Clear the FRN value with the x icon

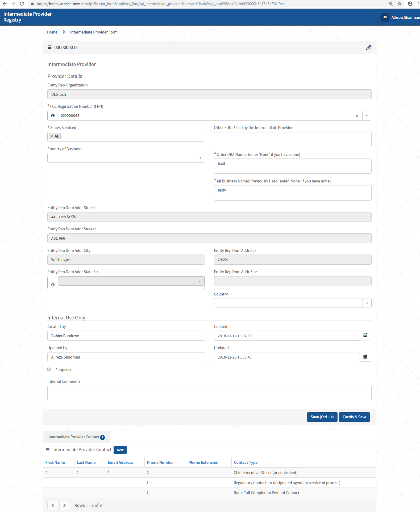pos(357,116)
